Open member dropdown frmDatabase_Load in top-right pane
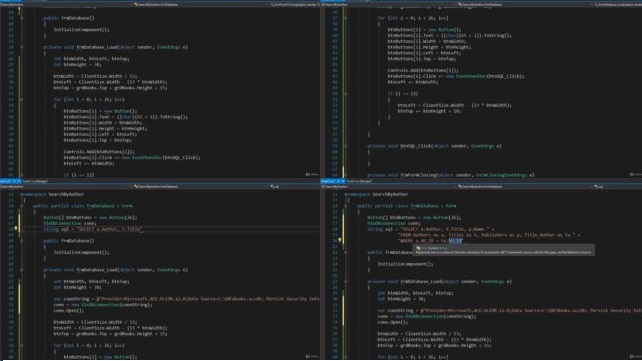 click(x=618, y=5)
